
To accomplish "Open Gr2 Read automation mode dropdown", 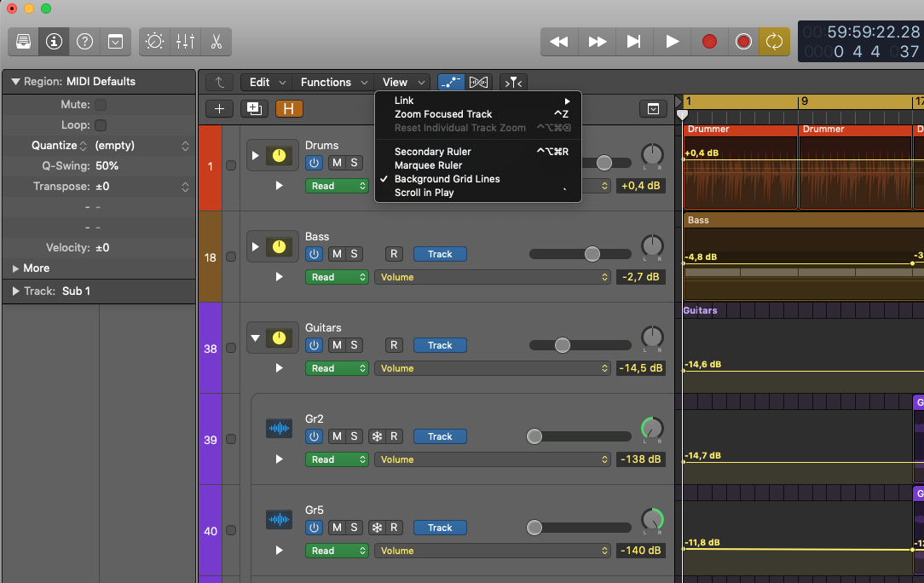I will (337, 459).
